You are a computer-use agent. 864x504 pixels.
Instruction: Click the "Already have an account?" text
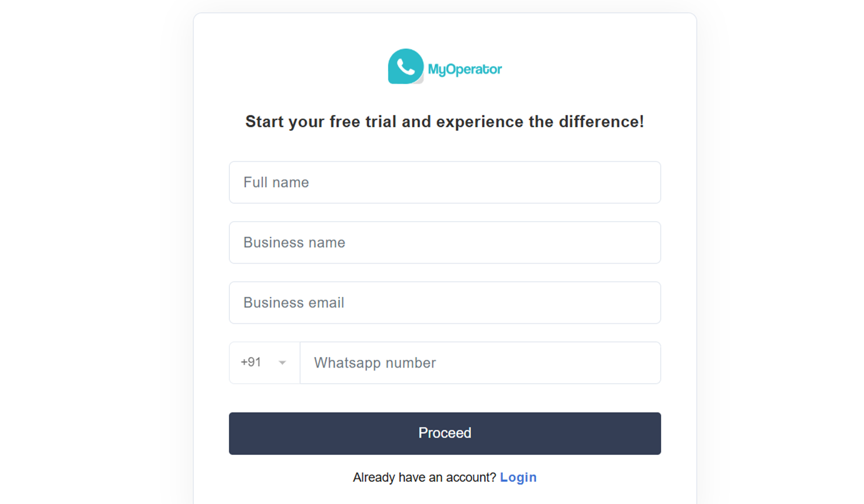424,477
